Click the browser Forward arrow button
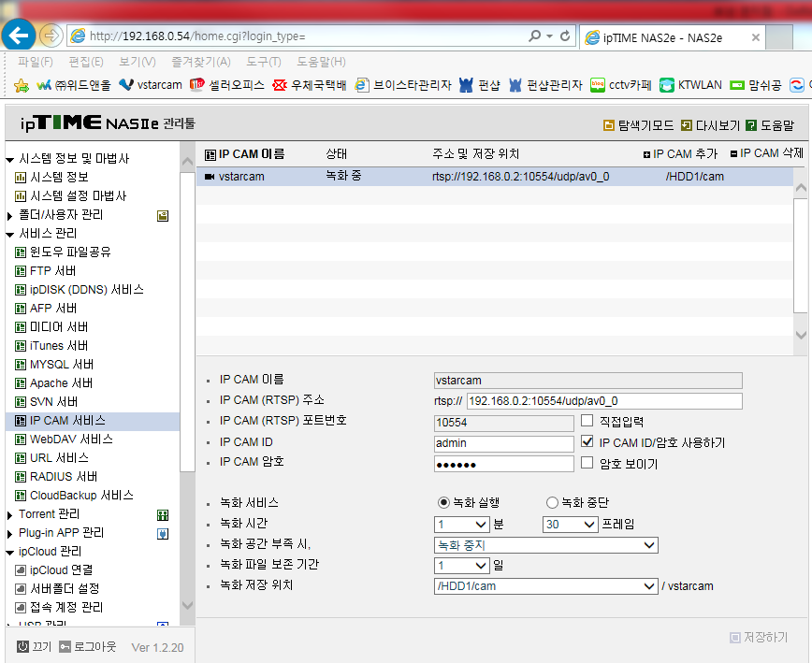The image size is (812, 663). (51, 36)
